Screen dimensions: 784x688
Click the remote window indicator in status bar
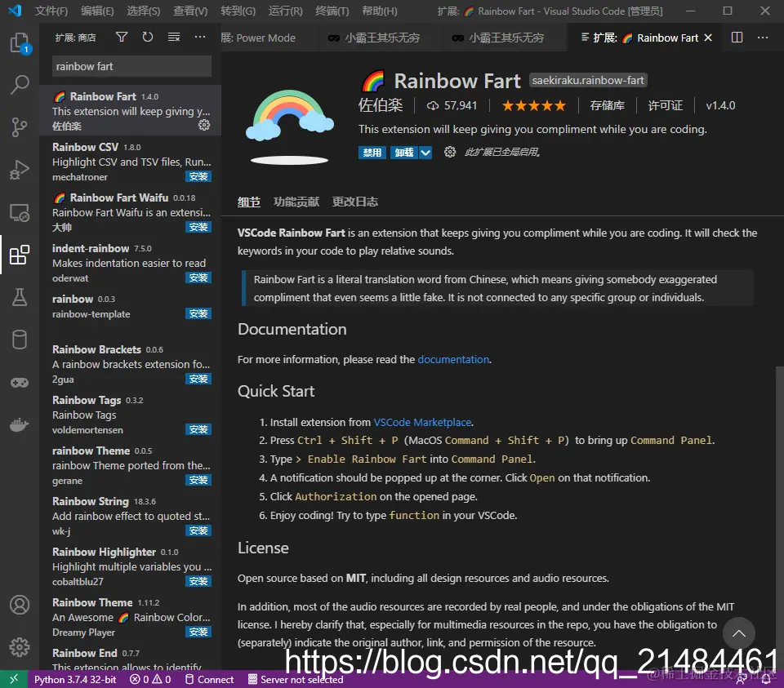(14, 679)
